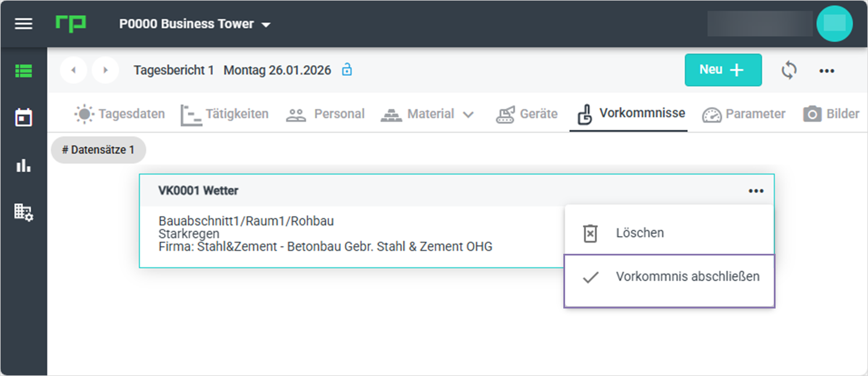Switch to the Personal tab
This screenshot has width=868, height=376.
click(x=326, y=114)
